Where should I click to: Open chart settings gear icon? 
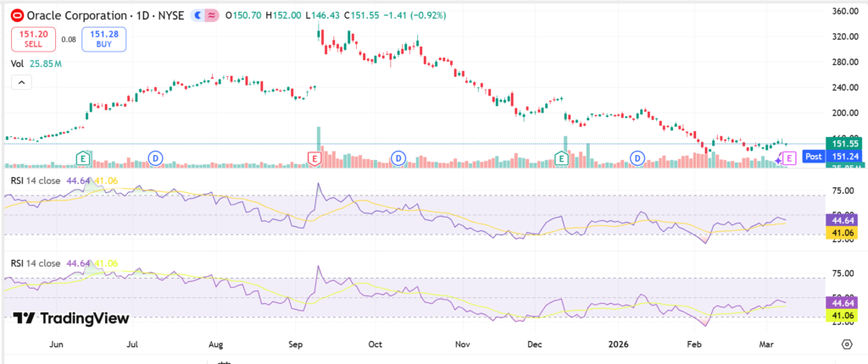tap(846, 344)
